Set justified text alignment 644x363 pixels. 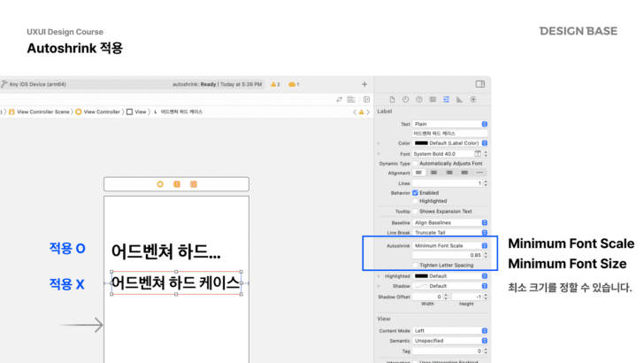(x=464, y=173)
